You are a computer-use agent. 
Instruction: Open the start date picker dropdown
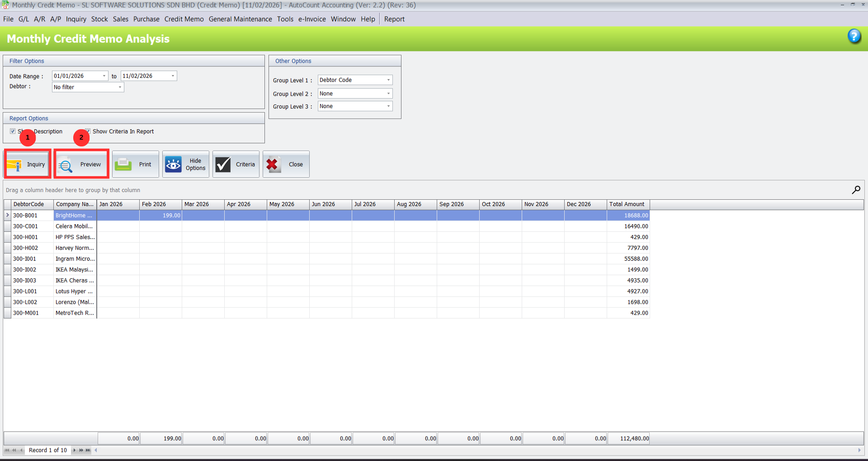(104, 75)
